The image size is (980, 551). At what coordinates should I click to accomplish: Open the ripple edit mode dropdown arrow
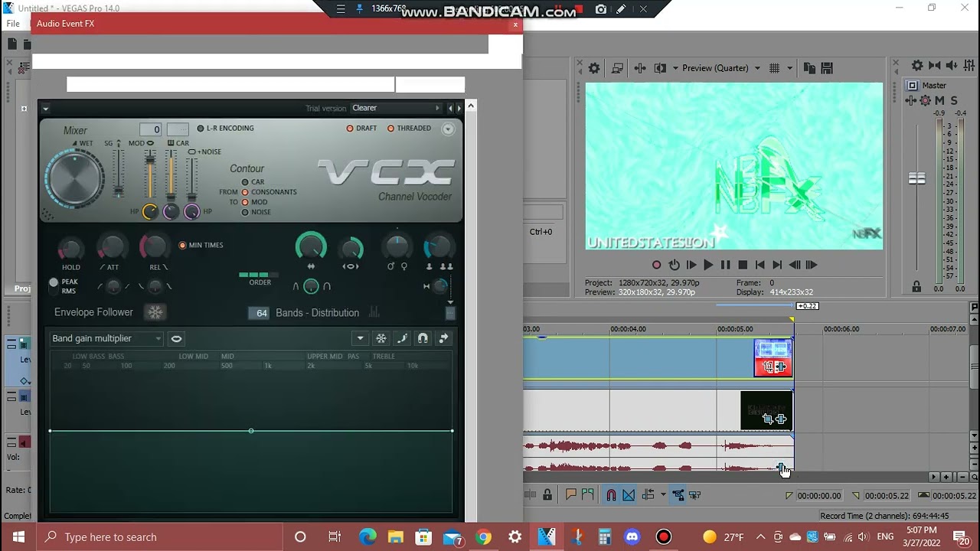[x=663, y=495]
